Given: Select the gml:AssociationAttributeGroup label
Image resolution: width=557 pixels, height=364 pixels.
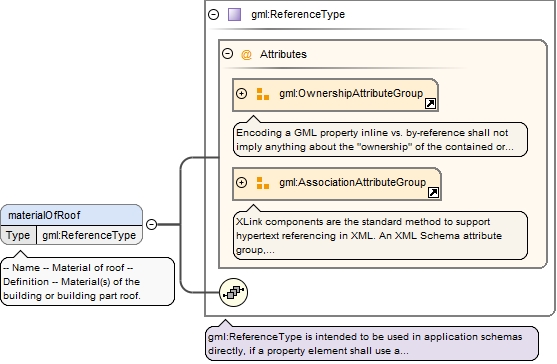Looking at the screenshot, I should (352, 183).
